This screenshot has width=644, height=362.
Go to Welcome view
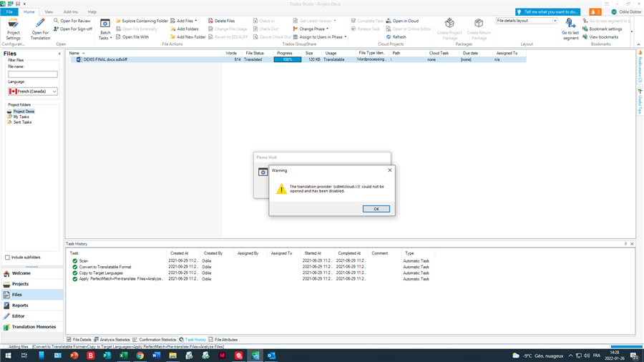point(32,273)
